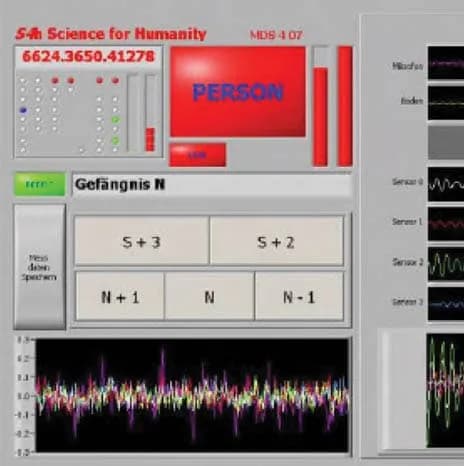Click the large red PERSON indicator
The height and width of the screenshot is (466, 464).
(x=238, y=92)
